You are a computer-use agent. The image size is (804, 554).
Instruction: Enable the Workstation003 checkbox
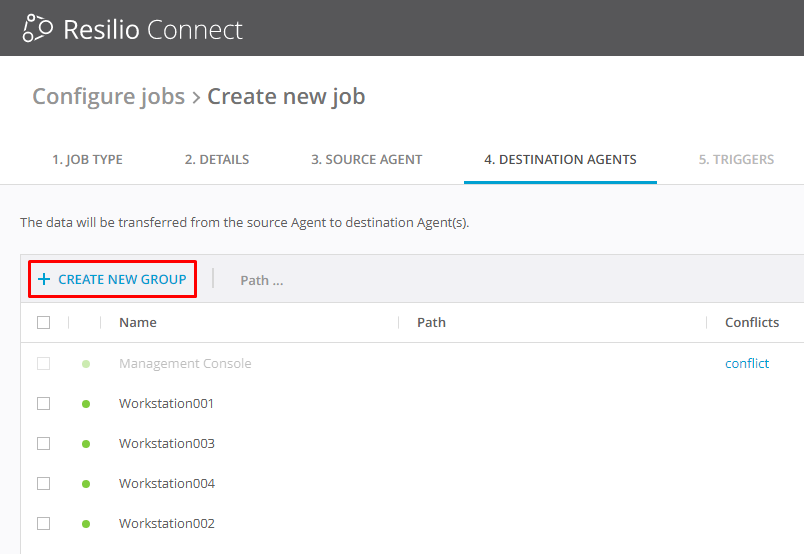[x=43, y=444]
